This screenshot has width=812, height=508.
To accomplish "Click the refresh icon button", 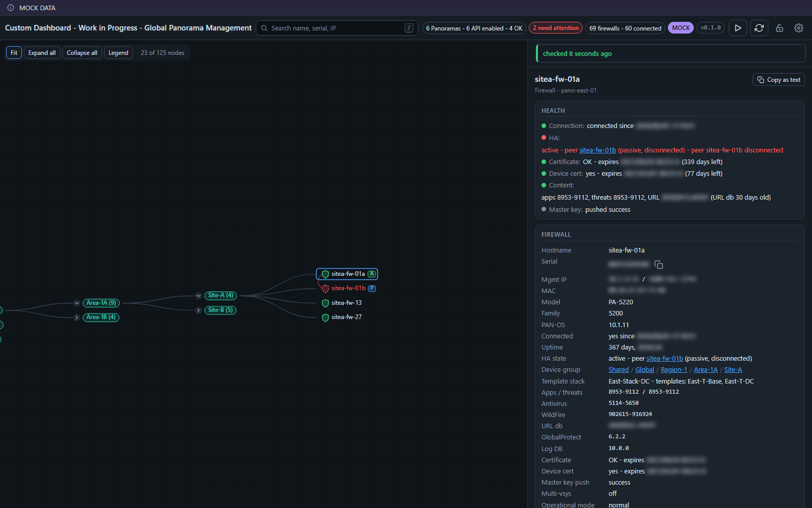I will pyautogui.click(x=759, y=28).
